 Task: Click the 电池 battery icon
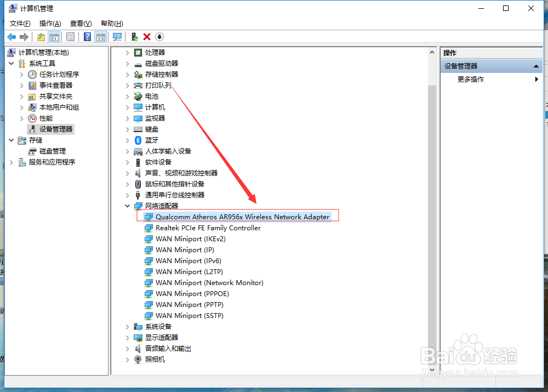click(x=138, y=96)
